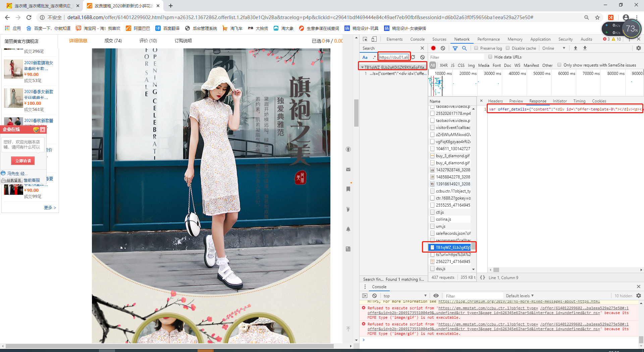
Task: Click the red record network log button
Action: pyautogui.click(x=433, y=48)
